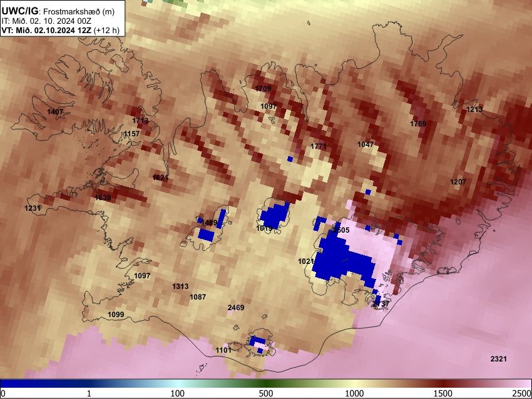Click the 1157 height label
Screen dimensions: 532x399
pyautogui.click(x=131, y=134)
